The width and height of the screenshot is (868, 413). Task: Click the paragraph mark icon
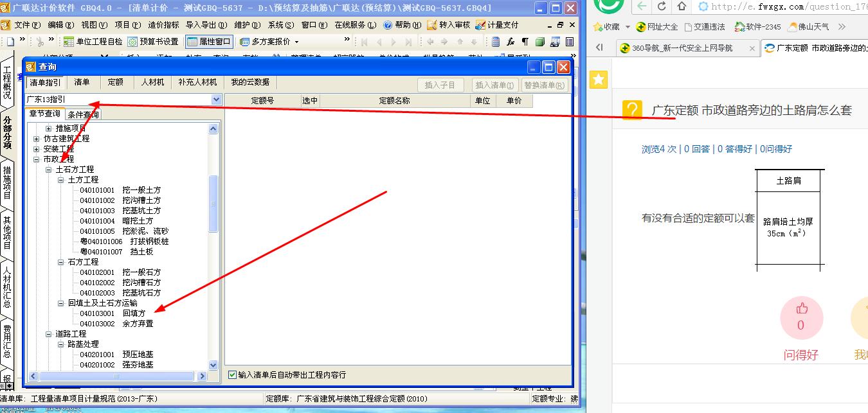[x=525, y=42]
